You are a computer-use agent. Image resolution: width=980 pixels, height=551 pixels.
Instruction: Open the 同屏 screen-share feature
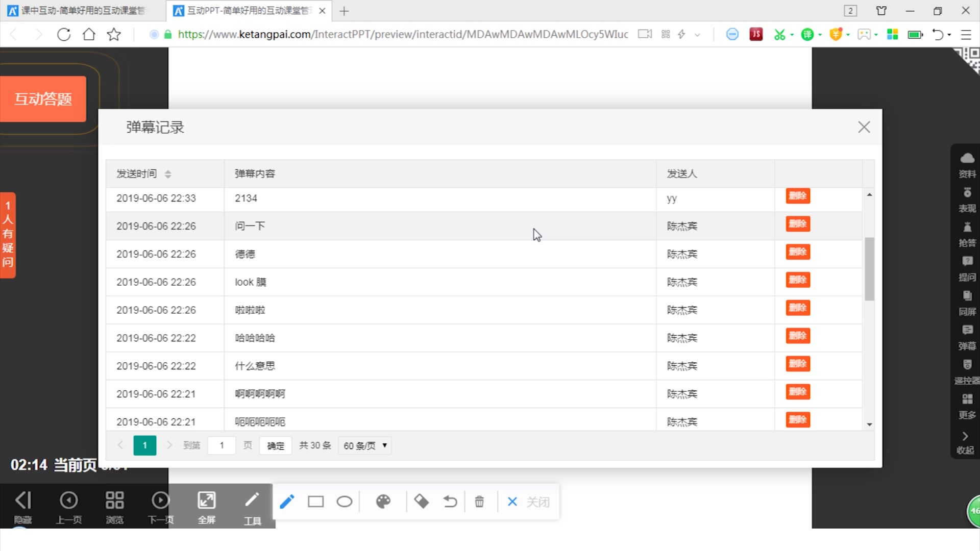coord(967,304)
